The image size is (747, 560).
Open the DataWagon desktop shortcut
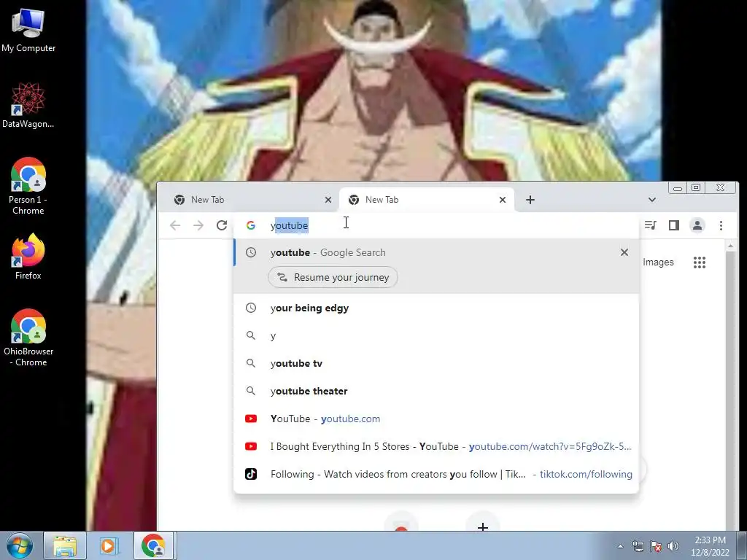click(x=28, y=106)
